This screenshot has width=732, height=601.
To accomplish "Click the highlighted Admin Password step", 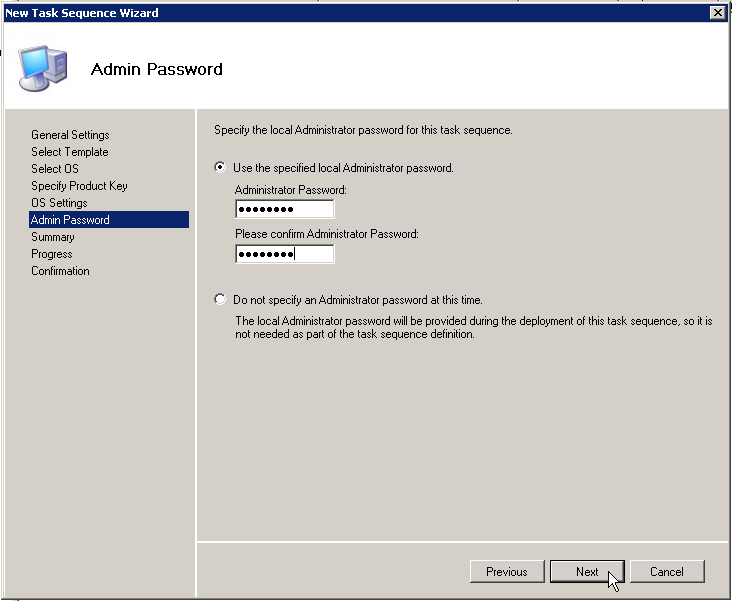I will (70, 220).
